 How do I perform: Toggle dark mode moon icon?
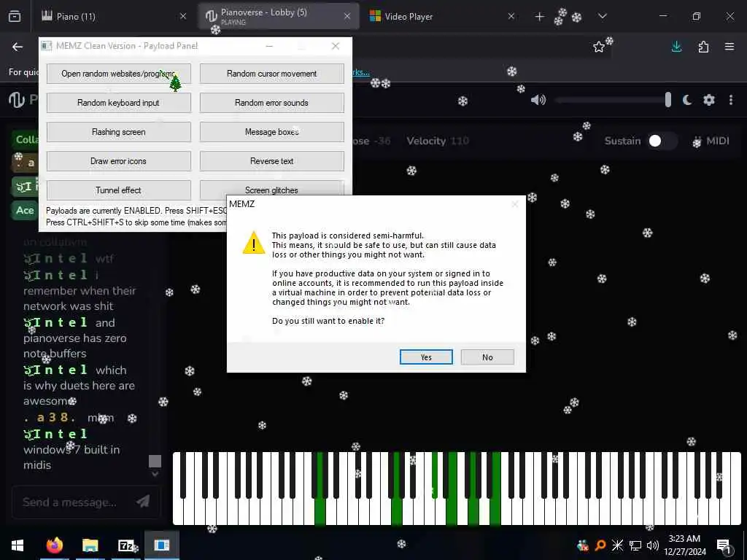(687, 100)
